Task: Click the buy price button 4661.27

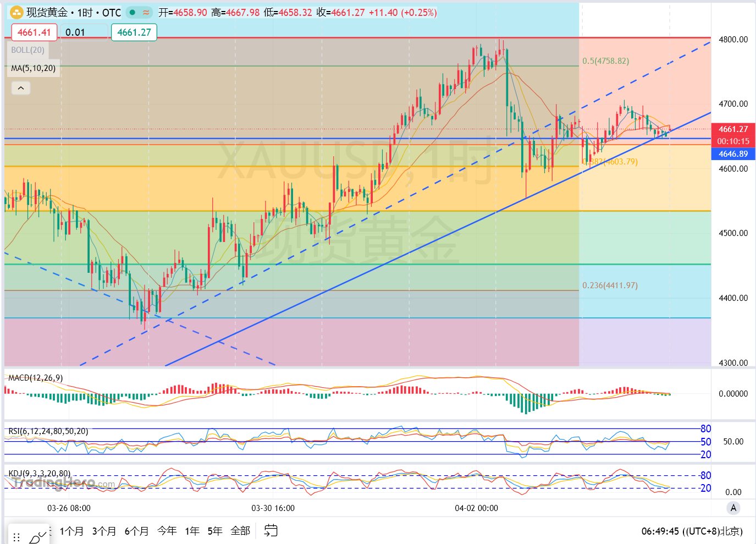Action: coord(134,32)
